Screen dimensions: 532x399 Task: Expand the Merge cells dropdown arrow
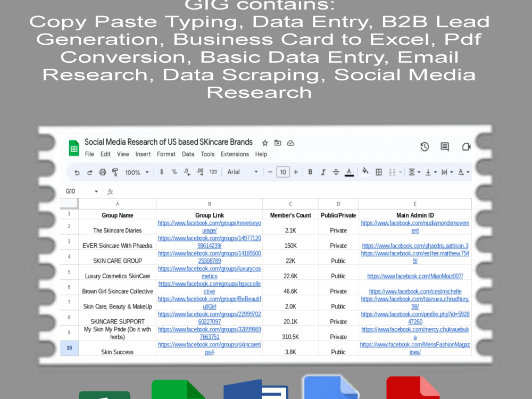coord(401,172)
